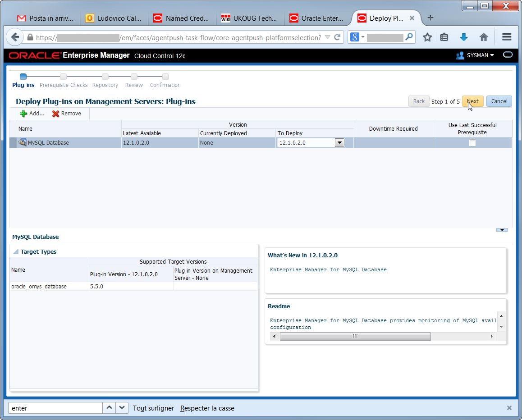Click the find bar search field

pos(55,408)
